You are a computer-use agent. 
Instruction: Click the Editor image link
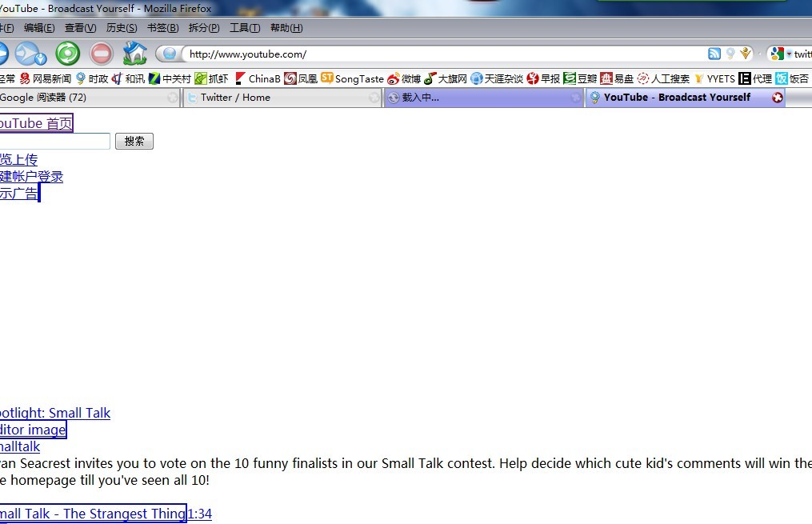point(33,430)
